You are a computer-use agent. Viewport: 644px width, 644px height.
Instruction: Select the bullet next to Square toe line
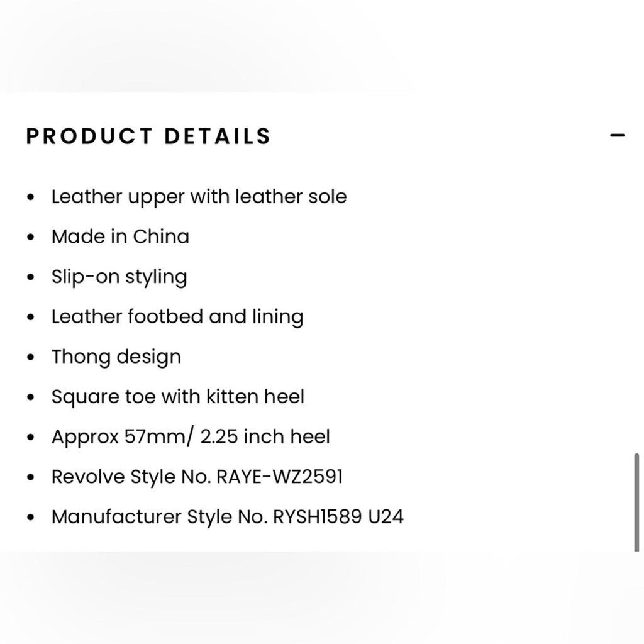pyautogui.click(x=30, y=397)
